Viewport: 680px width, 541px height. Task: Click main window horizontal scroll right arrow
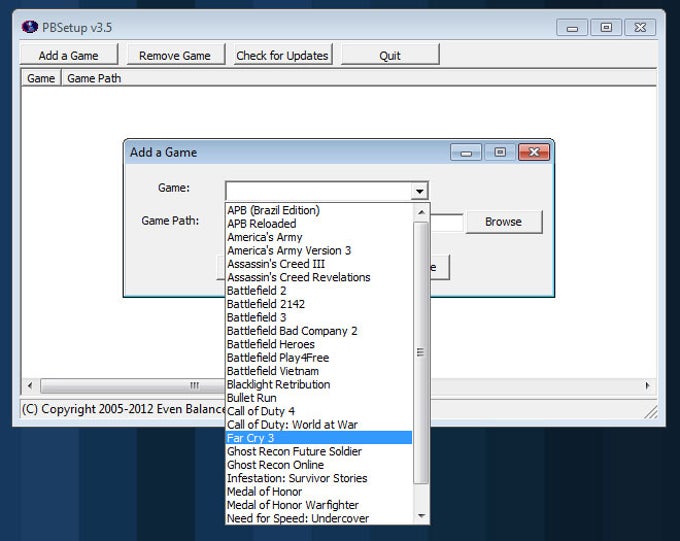[647, 385]
